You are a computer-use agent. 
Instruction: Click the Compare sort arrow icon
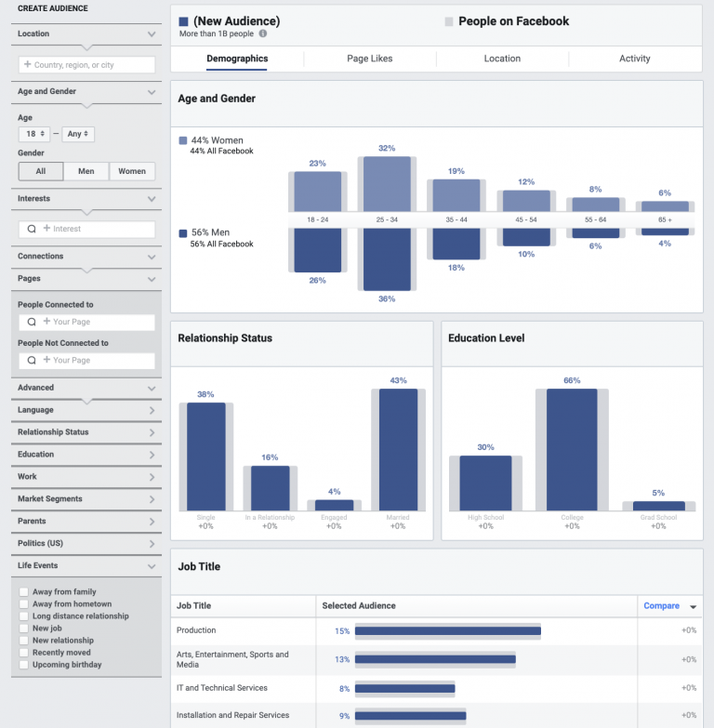pyautogui.click(x=693, y=606)
